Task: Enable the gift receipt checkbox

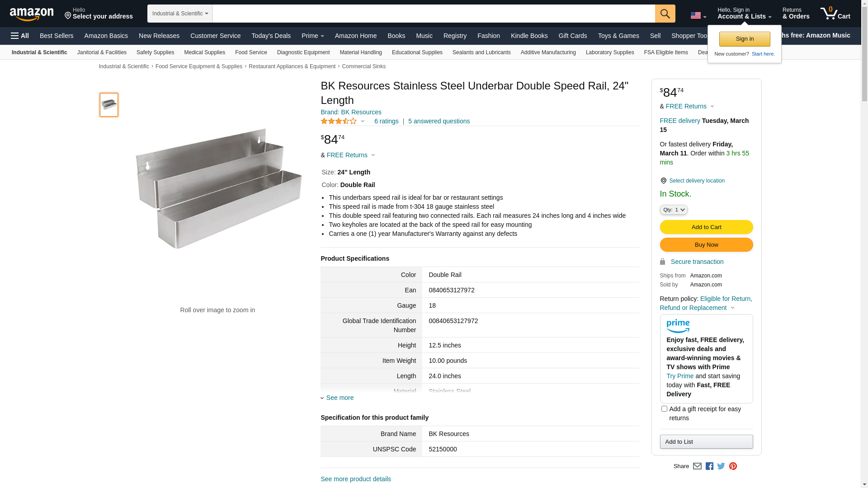Action: [664, 409]
